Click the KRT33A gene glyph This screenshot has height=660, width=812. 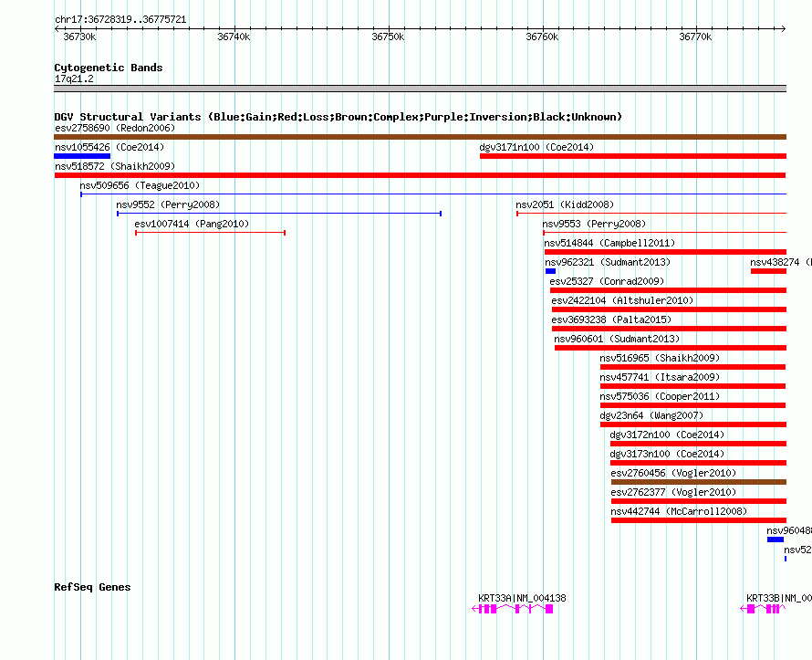point(513,608)
